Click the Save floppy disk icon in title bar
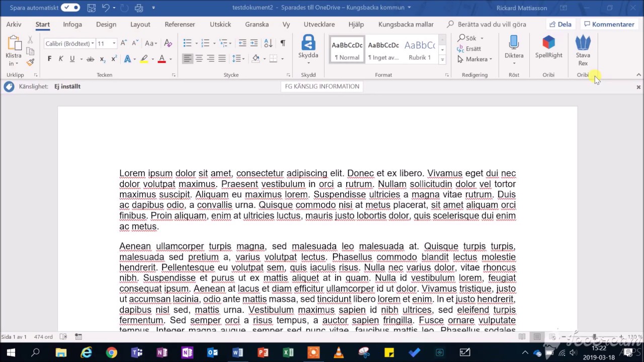The width and height of the screenshot is (644, 362). [x=91, y=8]
